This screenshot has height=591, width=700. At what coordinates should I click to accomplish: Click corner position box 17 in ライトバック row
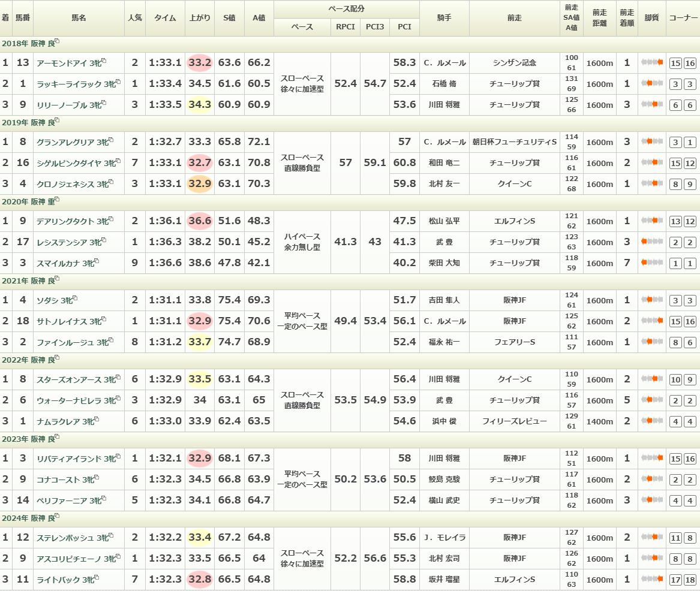coord(675,580)
